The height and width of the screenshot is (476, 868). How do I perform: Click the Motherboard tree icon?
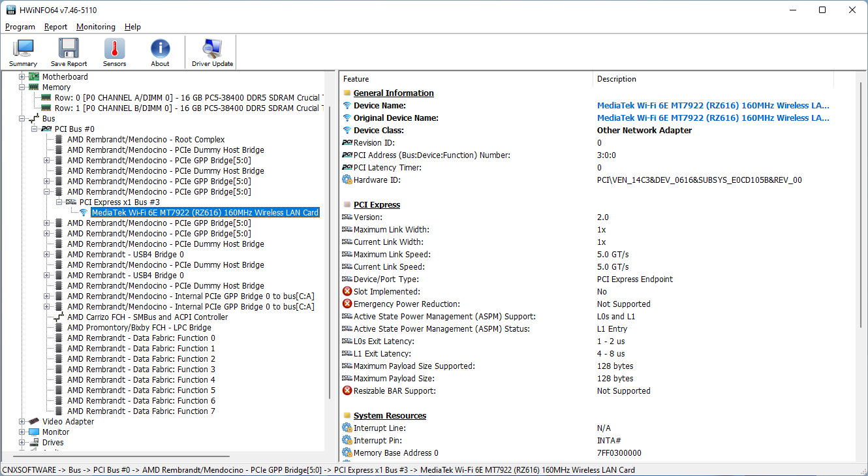33,77
